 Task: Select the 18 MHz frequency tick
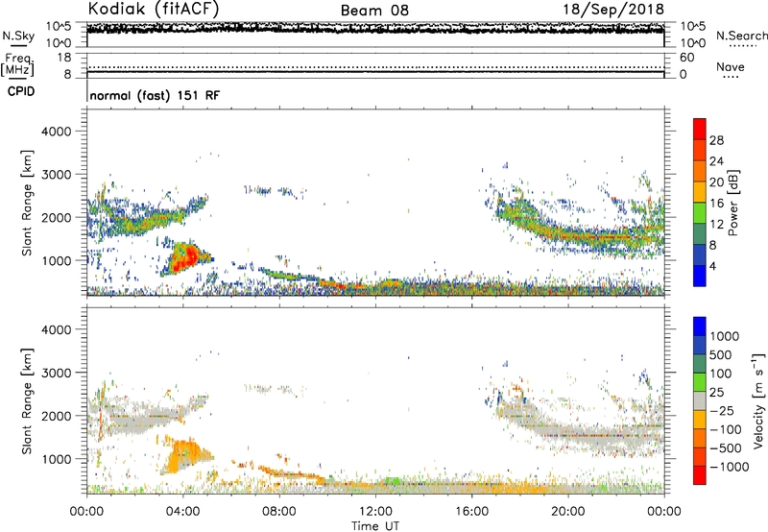[64, 58]
